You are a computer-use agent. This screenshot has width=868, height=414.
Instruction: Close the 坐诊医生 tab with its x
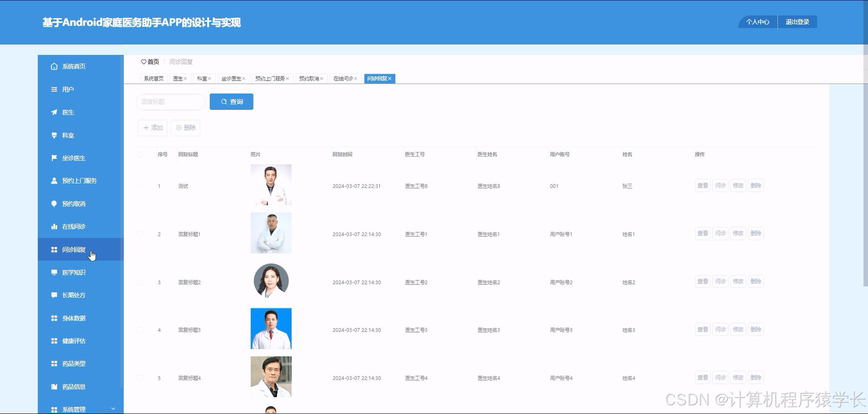tap(244, 79)
